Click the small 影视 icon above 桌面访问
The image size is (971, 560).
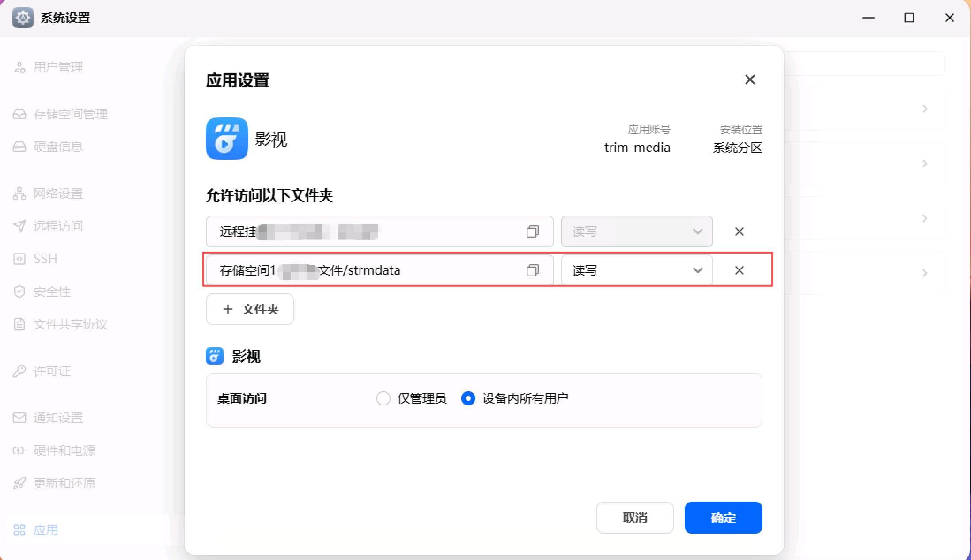215,356
